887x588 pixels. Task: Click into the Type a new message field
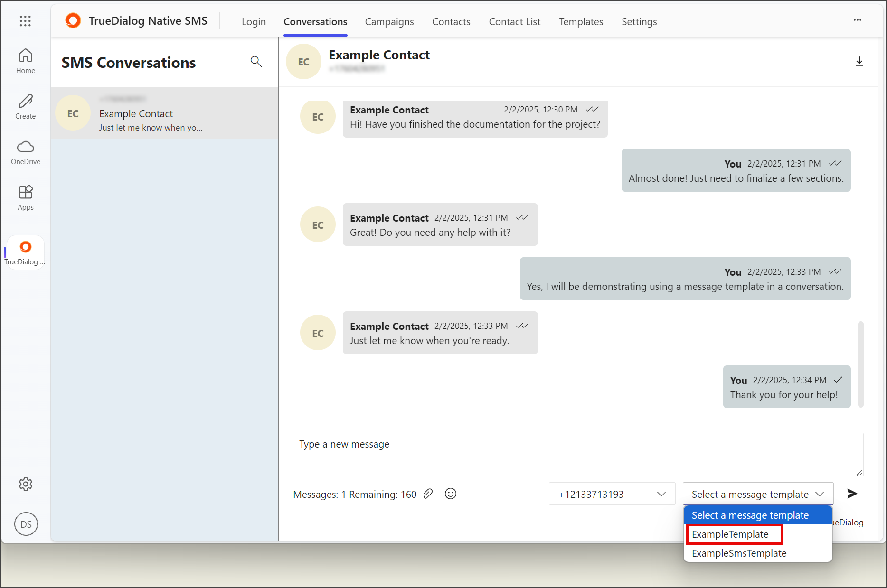coord(578,455)
